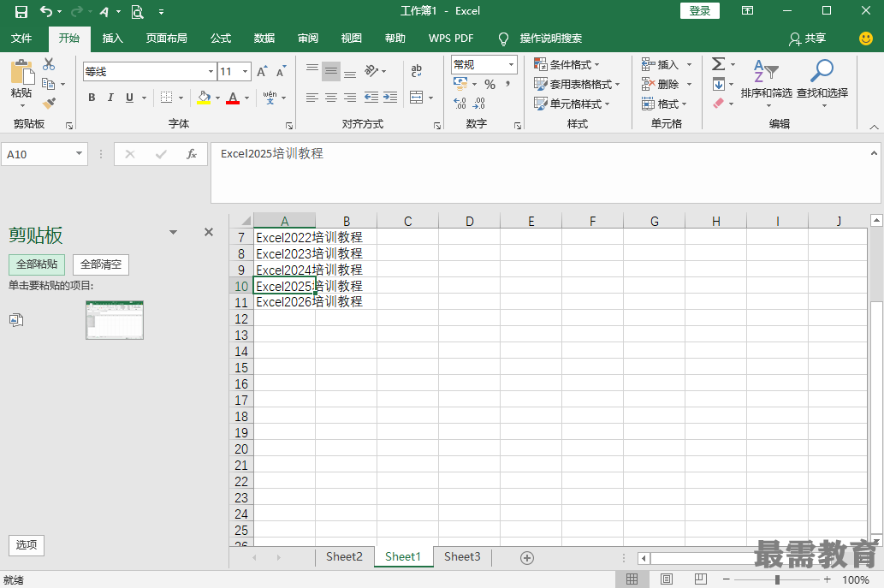
Task: Open clipboard 选项 options button
Action: (27, 544)
